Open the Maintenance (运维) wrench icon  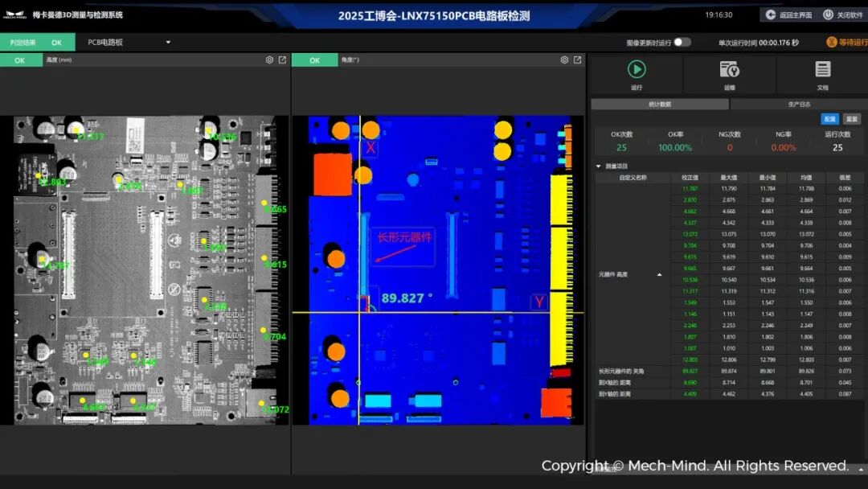click(729, 70)
